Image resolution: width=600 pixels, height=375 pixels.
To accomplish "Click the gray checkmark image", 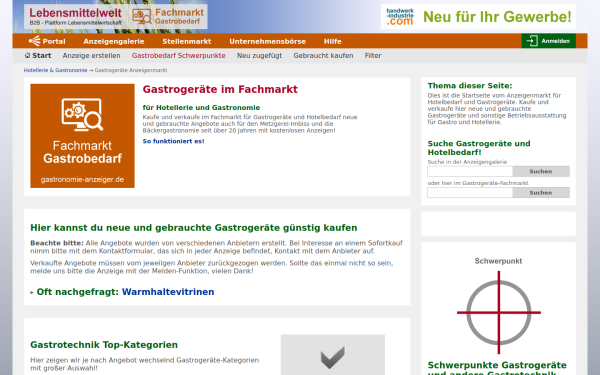I will coord(333,356).
